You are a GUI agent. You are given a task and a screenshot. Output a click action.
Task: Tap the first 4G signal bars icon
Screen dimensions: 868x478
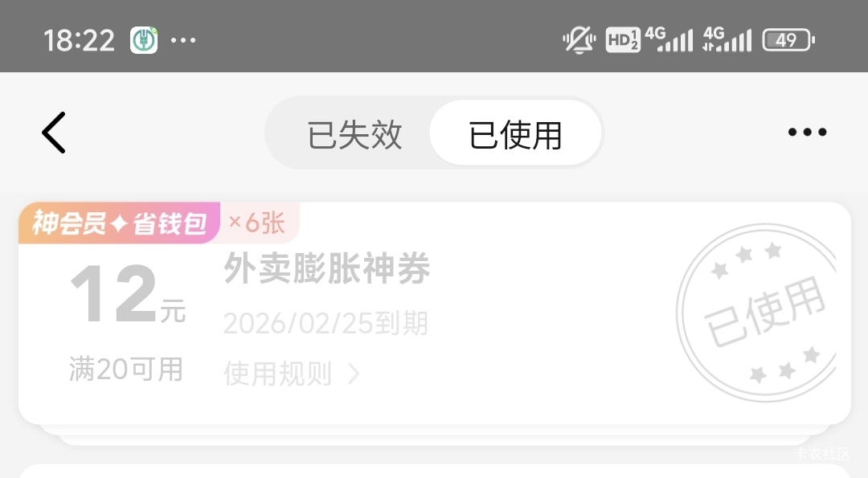pos(669,39)
